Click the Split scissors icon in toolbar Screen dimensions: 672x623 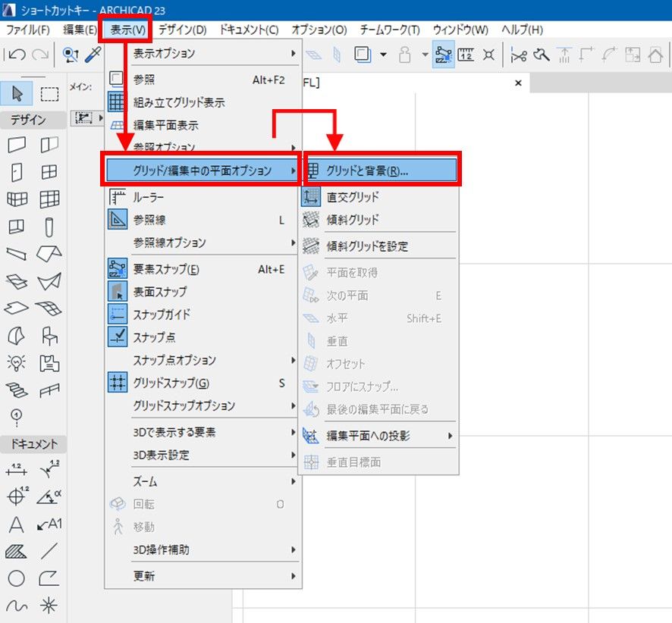[x=518, y=55]
